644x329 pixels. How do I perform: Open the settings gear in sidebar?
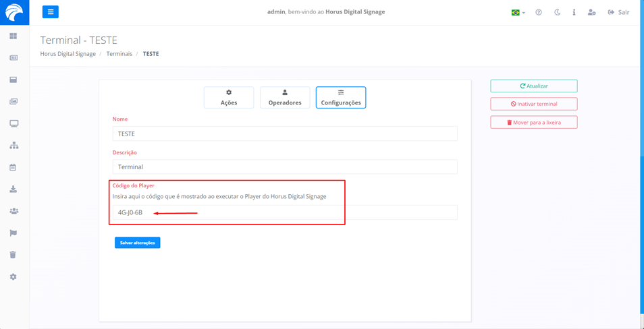pyautogui.click(x=14, y=277)
